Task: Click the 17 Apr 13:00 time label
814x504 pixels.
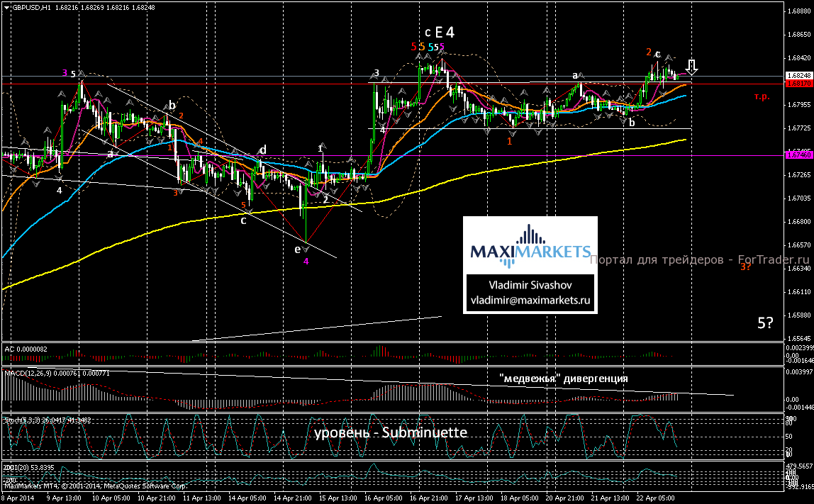Action: [474, 498]
